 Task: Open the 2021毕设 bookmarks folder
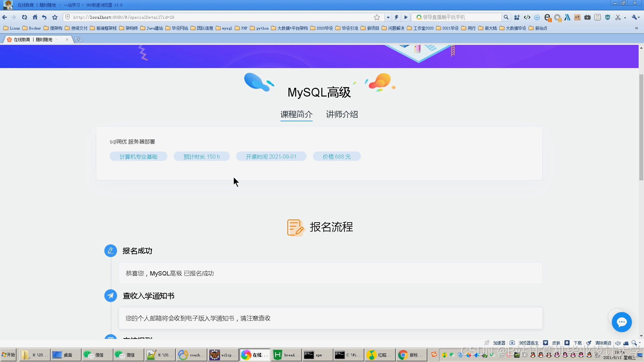point(447,28)
